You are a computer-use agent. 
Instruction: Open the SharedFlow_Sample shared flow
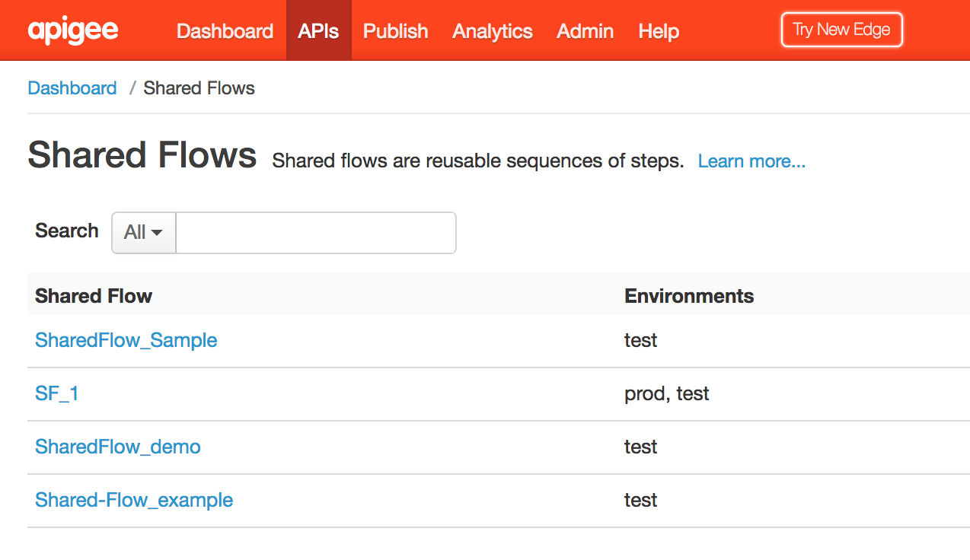[x=126, y=340]
